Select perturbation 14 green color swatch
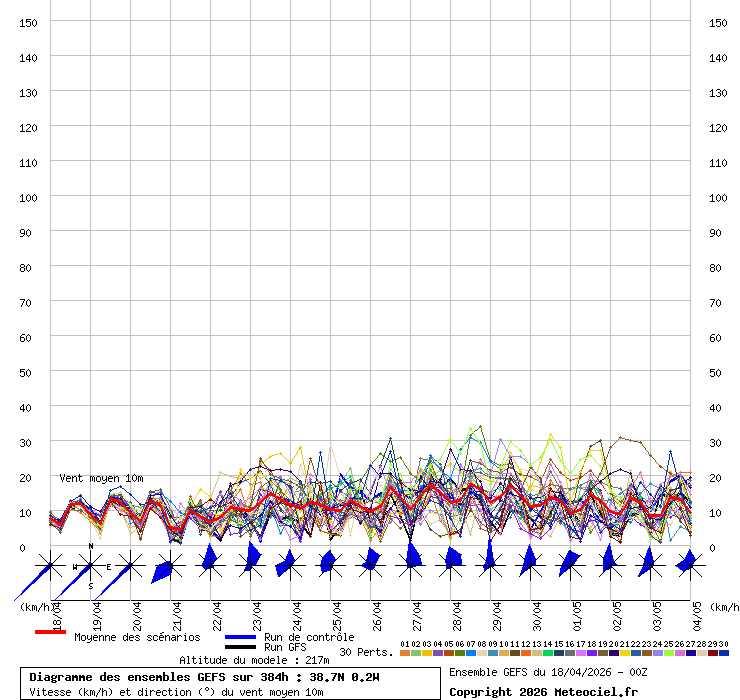Image resolution: width=740 pixels, height=700 pixels. pyautogui.click(x=548, y=653)
